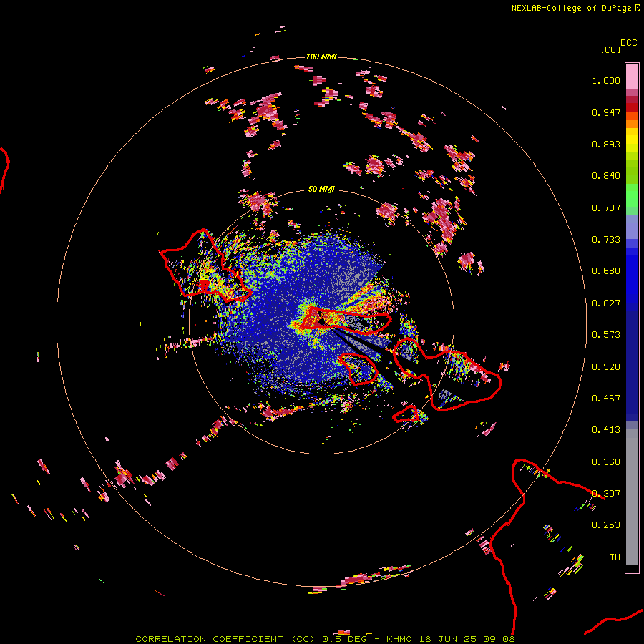The height and width of the screenshot is (644, 644).
Task: Pick the orange color bar segment
Action: 632,124
